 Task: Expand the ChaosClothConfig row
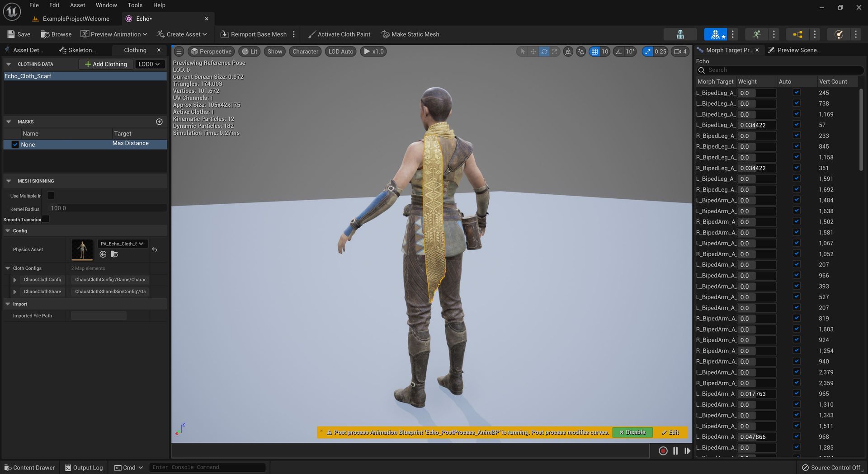[x=15, y=279]
